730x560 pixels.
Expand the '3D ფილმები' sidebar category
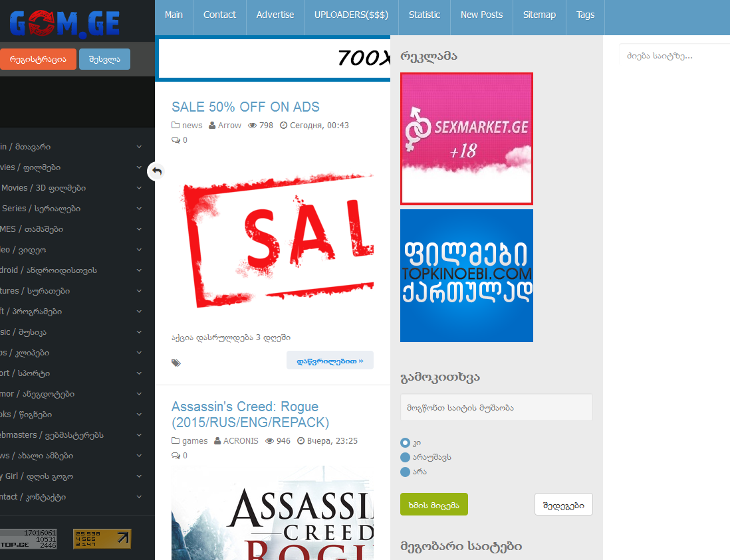(x=139, y=188)
